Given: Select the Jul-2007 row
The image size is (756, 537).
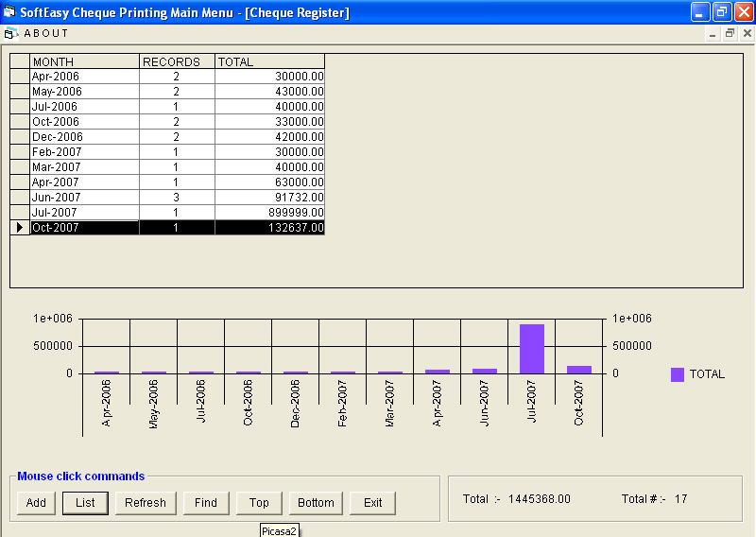Looking at the screenshot, I should click(167, 213).
